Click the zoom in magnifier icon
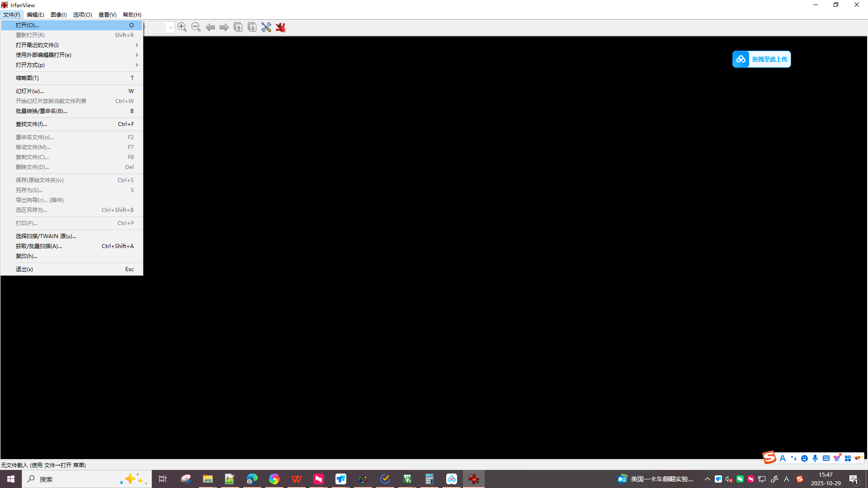 (x=182, y=27)
